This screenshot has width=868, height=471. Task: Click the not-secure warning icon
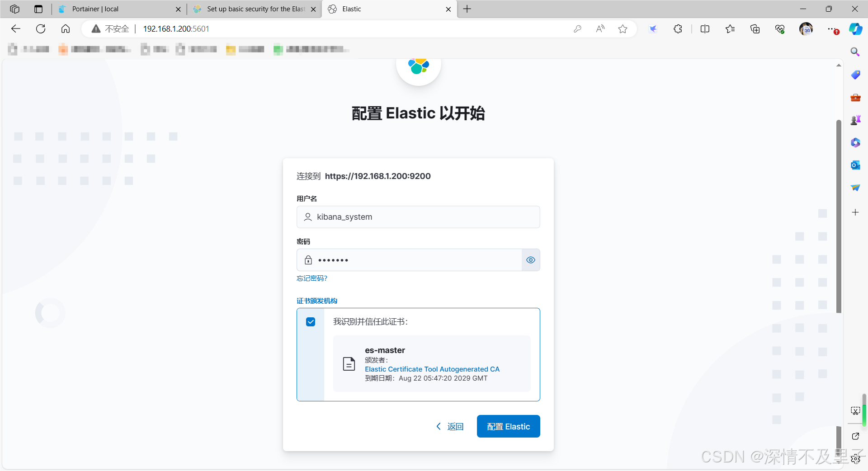tap(96, 29)
